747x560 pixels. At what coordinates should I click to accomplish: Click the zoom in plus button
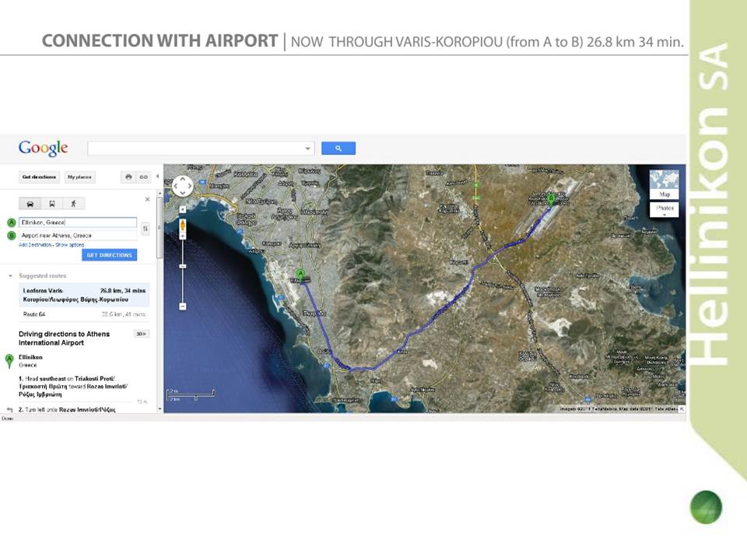[182, 236]
